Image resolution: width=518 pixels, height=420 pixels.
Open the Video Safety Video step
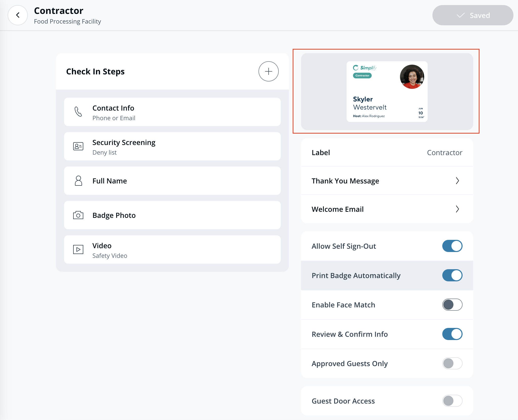click(172, 249)
